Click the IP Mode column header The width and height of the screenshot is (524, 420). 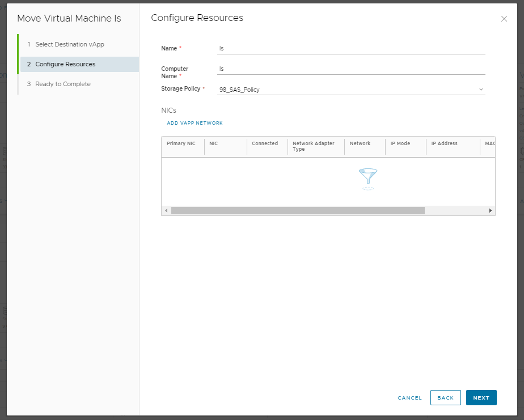pyautogui.click(x=400, y=143)
